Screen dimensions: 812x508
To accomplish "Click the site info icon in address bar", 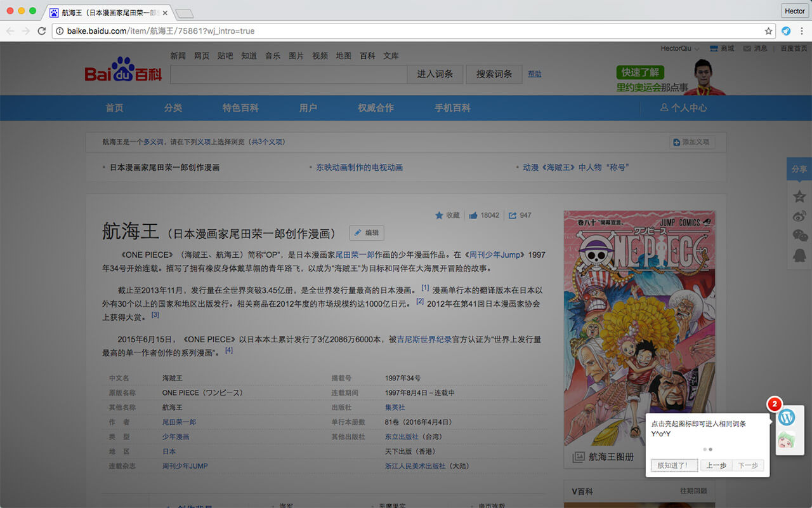I will click(x=59, y=30).
